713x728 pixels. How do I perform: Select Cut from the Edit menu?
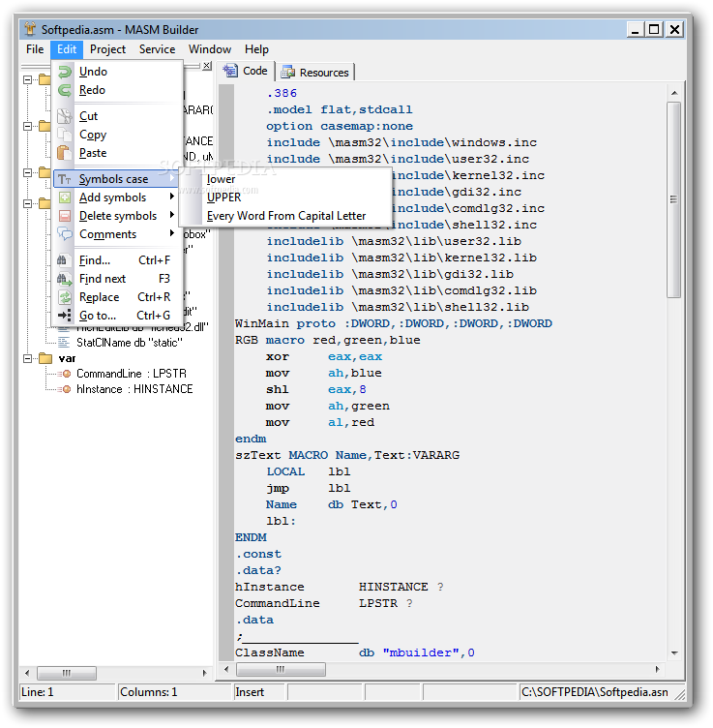coord(116,116)
